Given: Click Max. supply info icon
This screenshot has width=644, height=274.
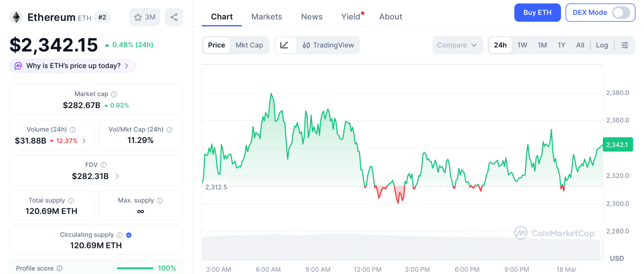Looking at the screenshot, I should click(x=160, y=201).
